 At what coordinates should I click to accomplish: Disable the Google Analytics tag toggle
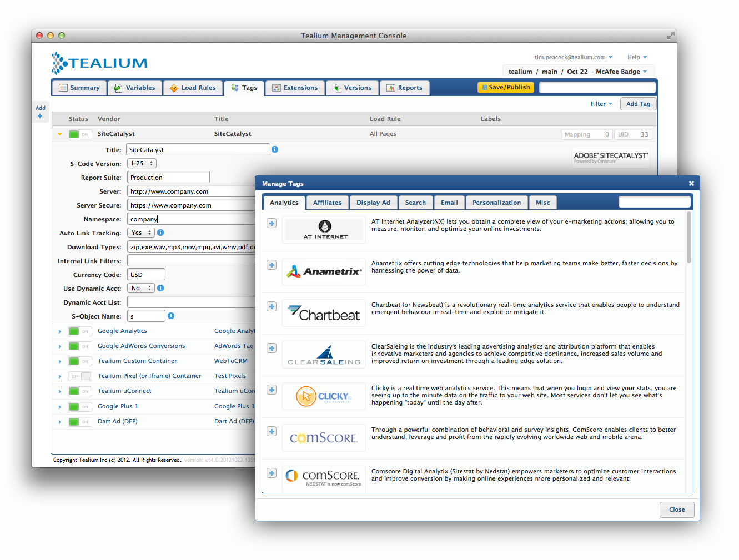point(80,331)
